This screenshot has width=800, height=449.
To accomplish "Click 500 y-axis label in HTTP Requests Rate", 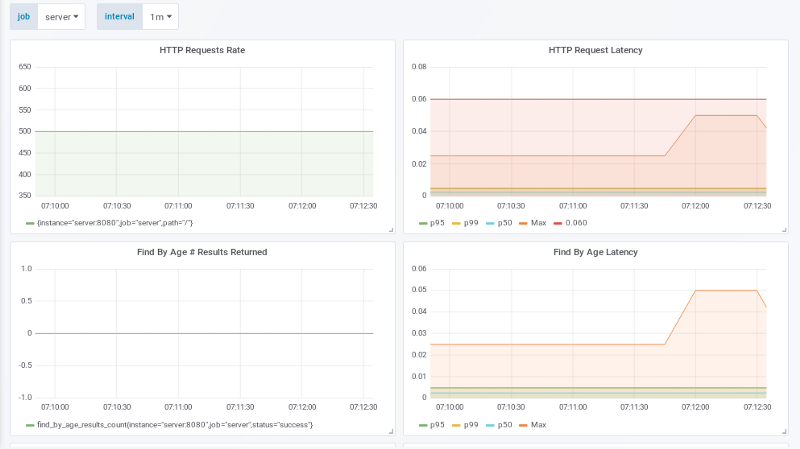I will [25, 131].
